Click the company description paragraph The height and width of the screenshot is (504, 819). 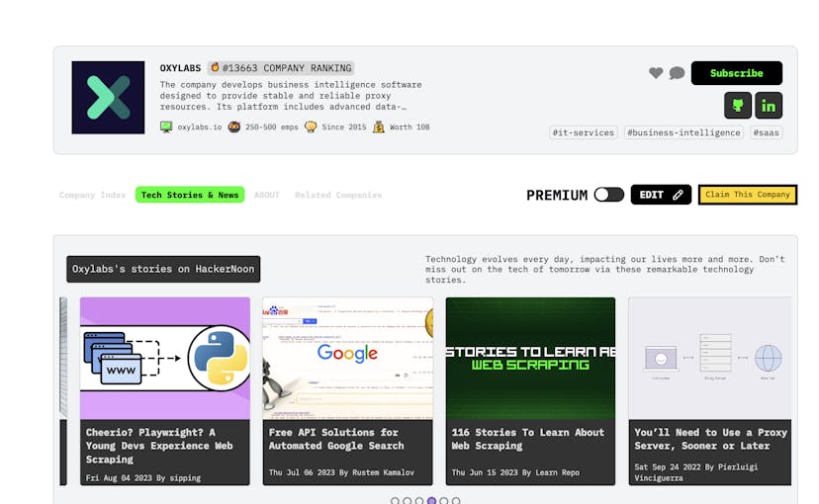point(291,96)
